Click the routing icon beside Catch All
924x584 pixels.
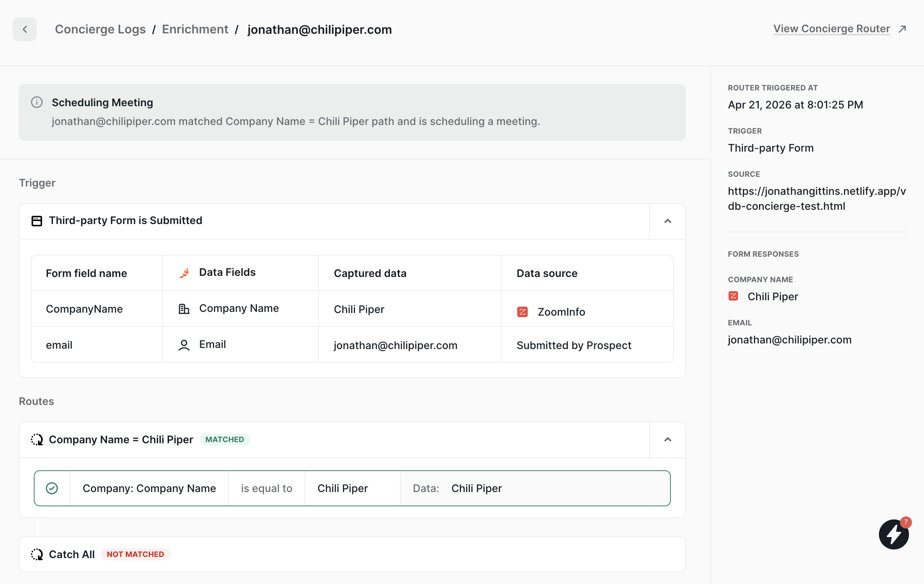(37, 554)
